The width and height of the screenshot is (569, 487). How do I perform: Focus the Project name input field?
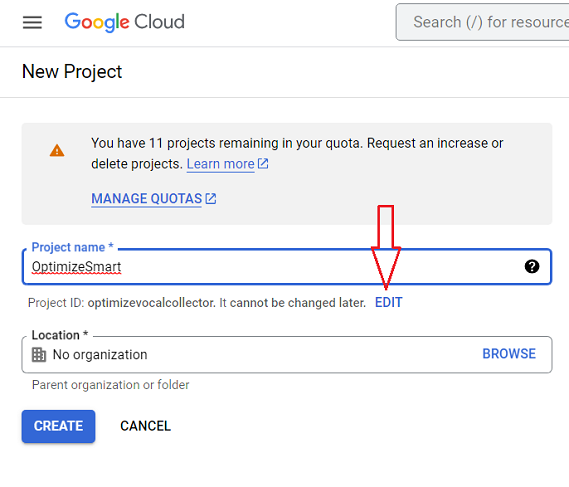(x=287, y=267)
